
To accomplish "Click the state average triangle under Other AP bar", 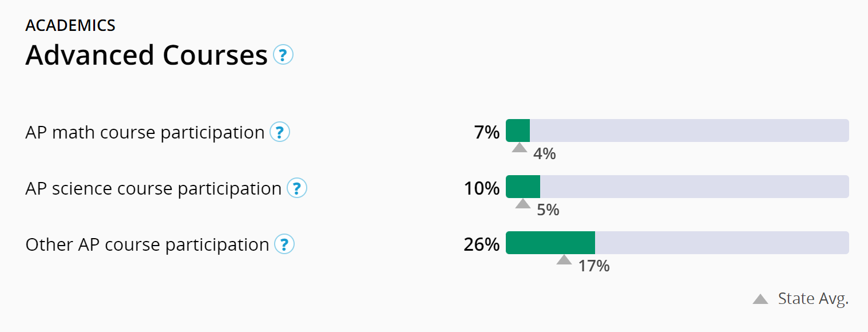I will click(564, 260).
